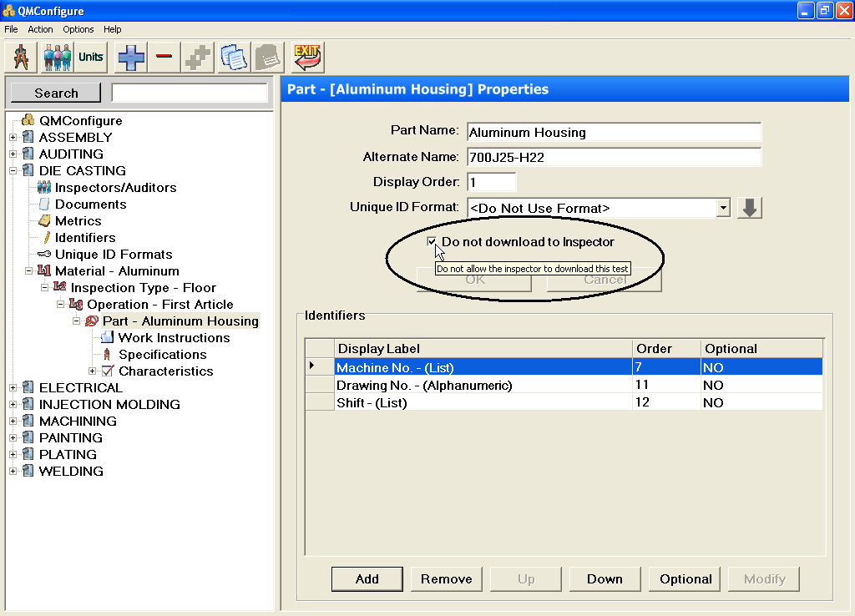855x616 pixels.
Task: Click the Modify button
Action: (765, 579)
